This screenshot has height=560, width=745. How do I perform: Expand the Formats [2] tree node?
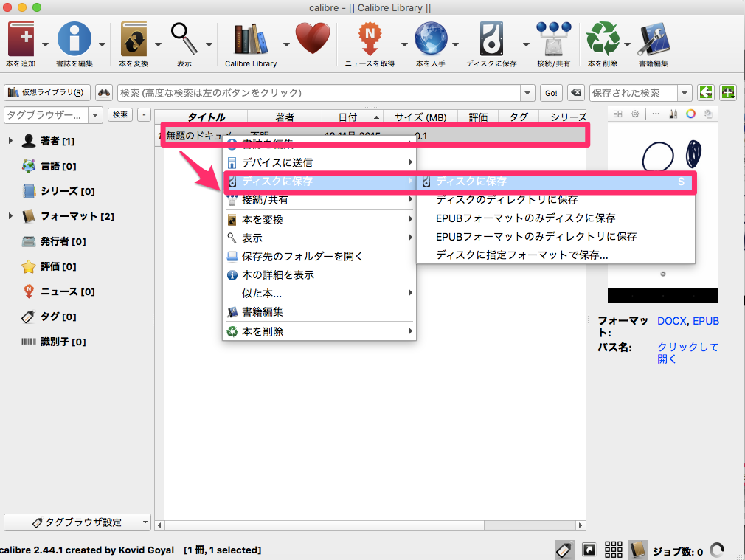10,216
